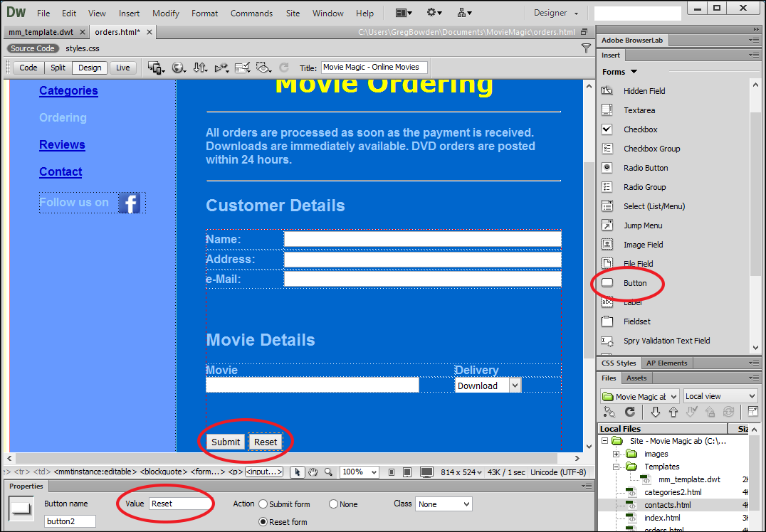Click the Insert panel scrollbar down arrow
766x532 pixels.
click(x=756, y=348)
